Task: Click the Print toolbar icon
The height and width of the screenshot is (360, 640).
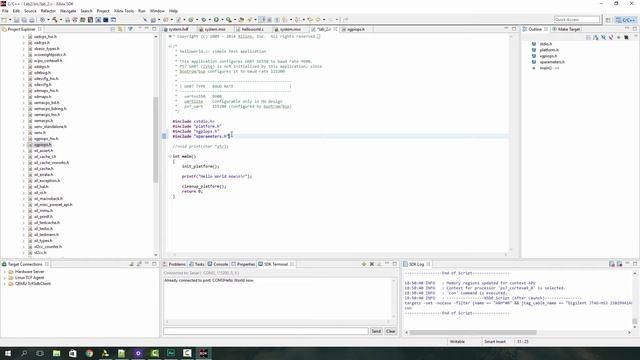Action: coord(32,20)
